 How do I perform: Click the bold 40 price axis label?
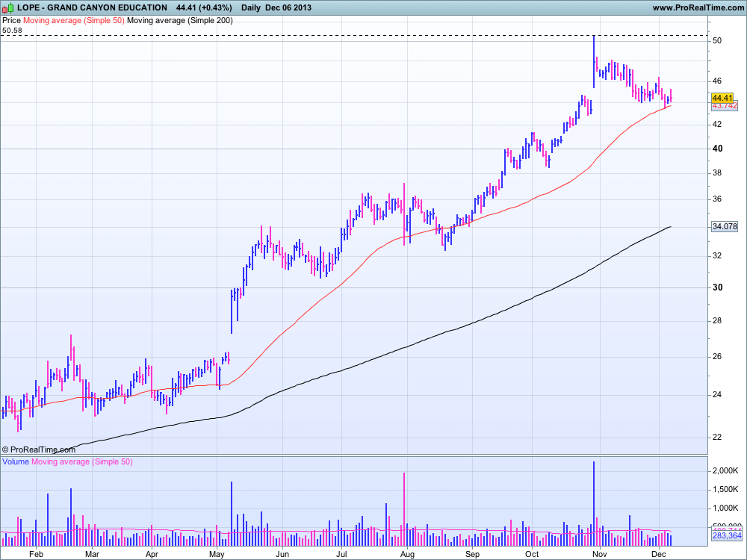(x=717, y=149)
